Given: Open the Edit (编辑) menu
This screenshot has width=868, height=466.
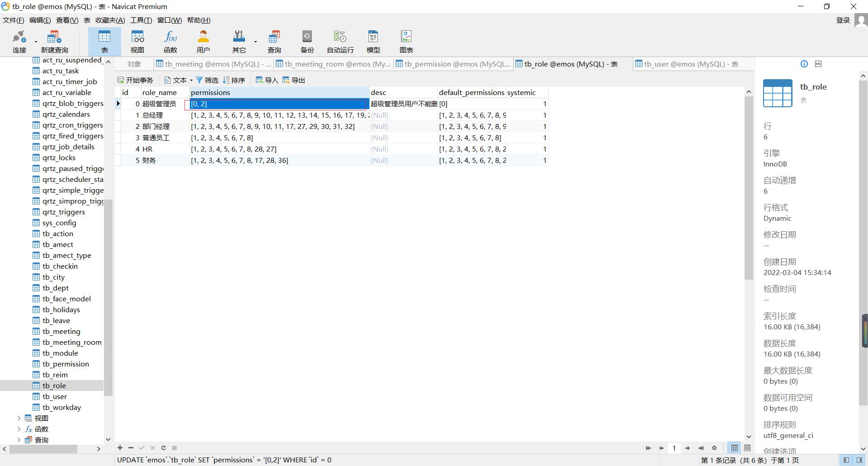Looking at the screenshot, I should coord(40,20).
